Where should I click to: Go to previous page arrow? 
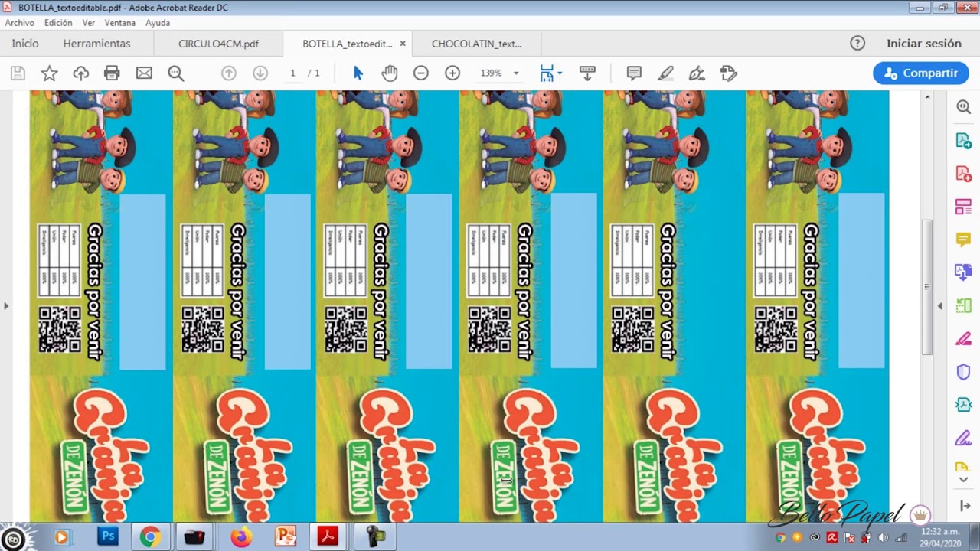point(228,73)
